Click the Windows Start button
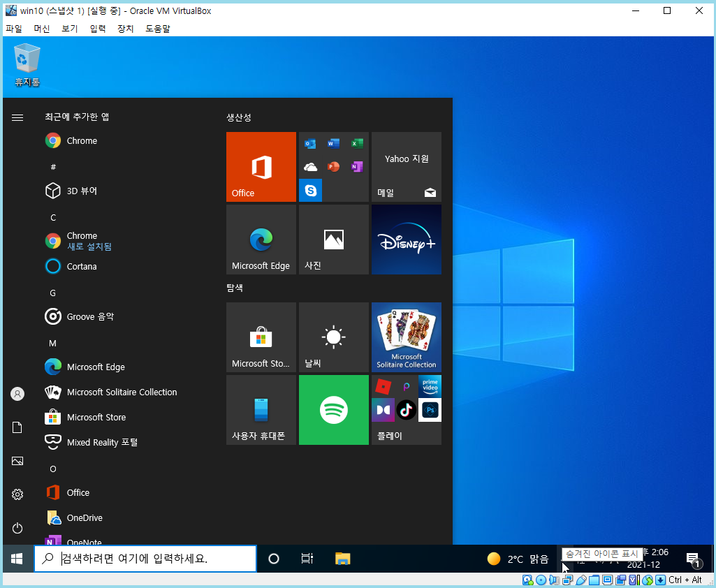 coord(17,559)
